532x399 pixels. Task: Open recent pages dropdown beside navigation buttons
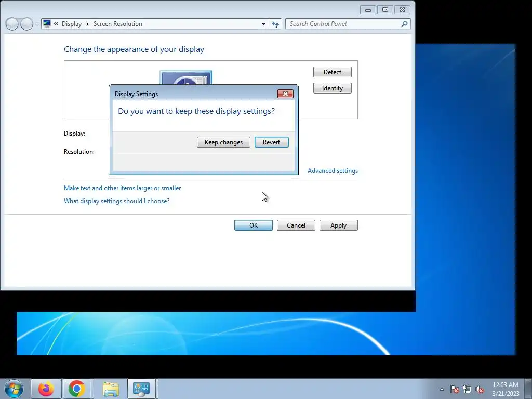[37, 24]
